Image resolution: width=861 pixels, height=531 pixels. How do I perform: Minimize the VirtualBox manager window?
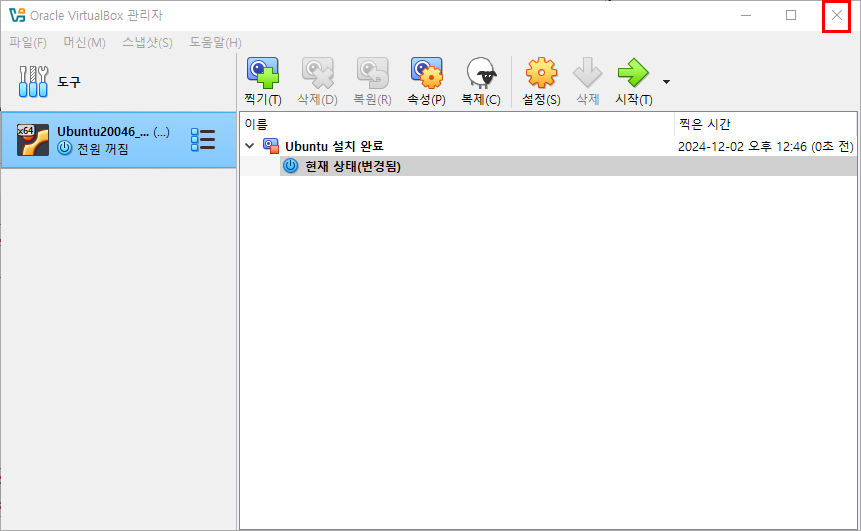(x=746, y=15)
